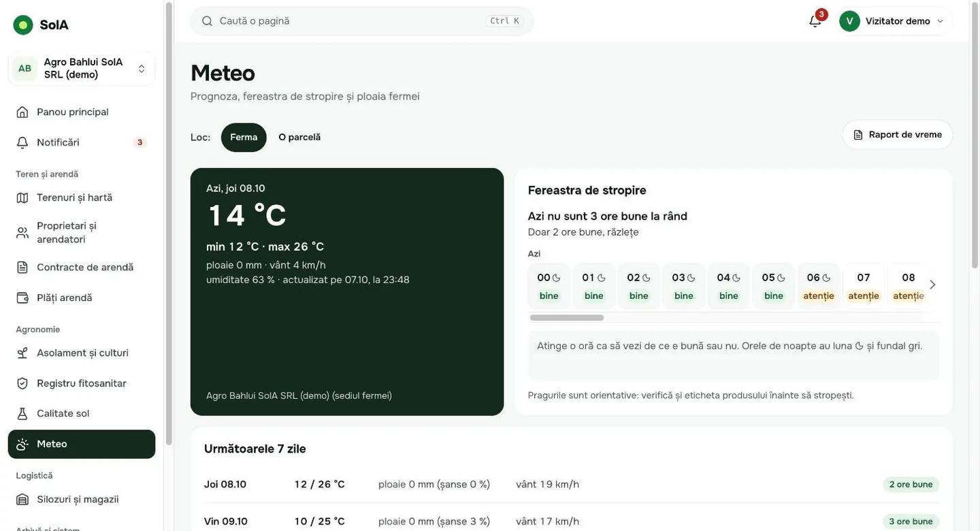This screenshot has width=980, height=531.
Task: Click the red 3 badge on the bell
Action: coord(821,14)
